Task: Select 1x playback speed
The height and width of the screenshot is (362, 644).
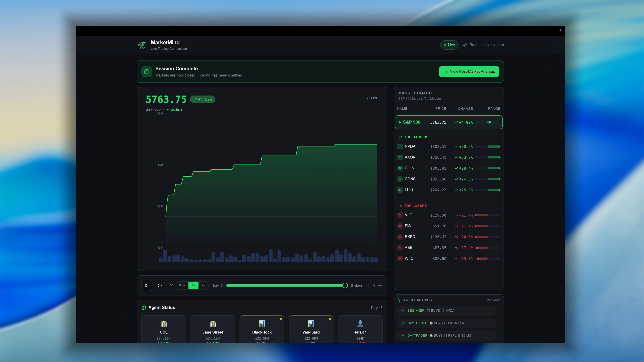Action: pos(193,285)
